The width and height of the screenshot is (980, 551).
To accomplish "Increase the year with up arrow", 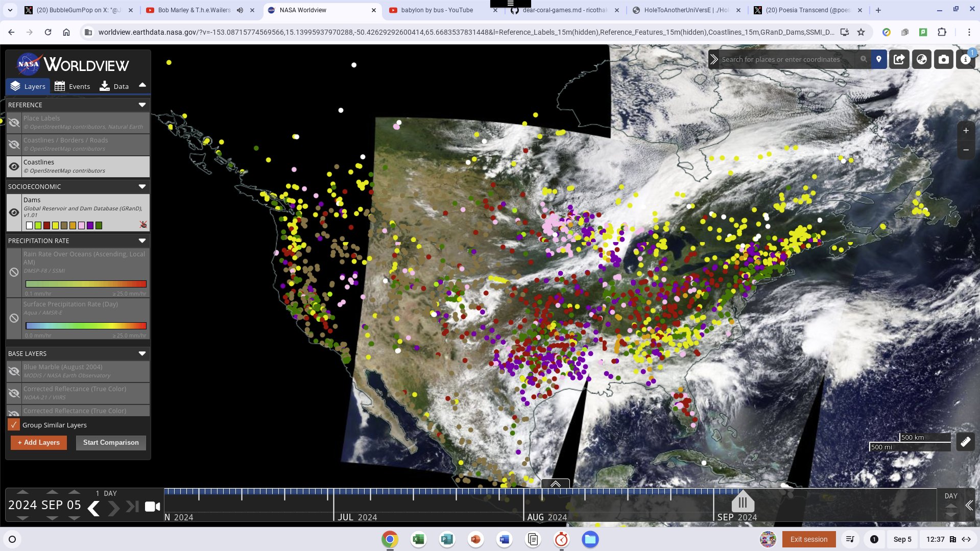I will 22,492.
